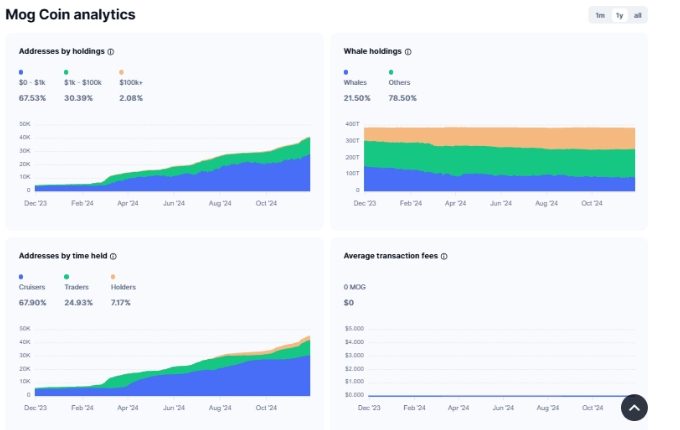This screenshot has height=430, width=680.
Task: Click the Addresses by time held chart
Action: click(172, 365)
